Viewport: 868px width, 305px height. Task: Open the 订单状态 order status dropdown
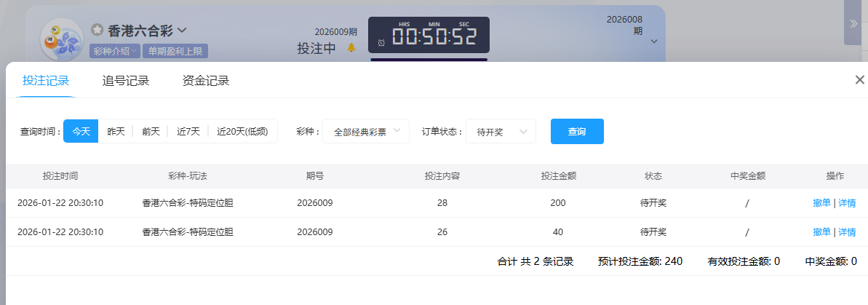[501, 132]
